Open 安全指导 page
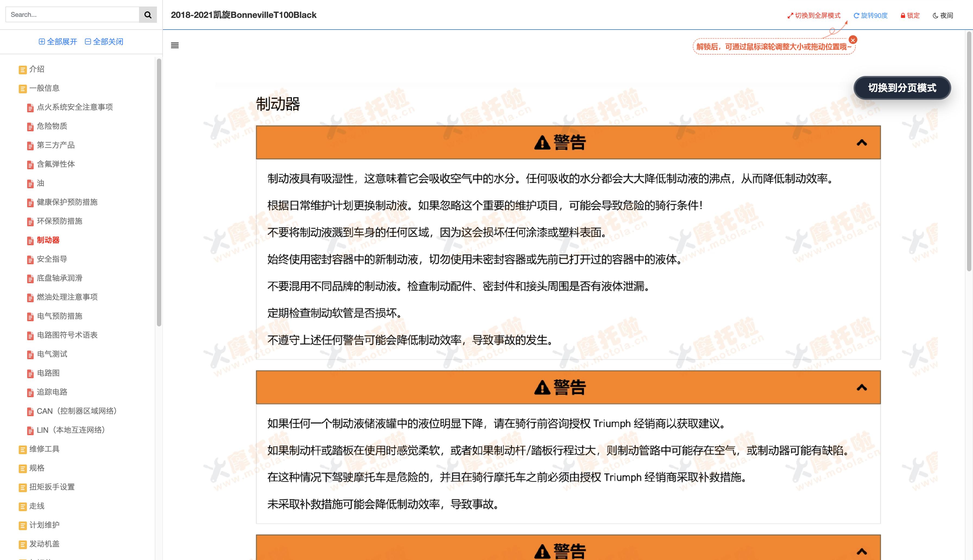The height and width of the screenshot is (560, 973). click(52, 259)
